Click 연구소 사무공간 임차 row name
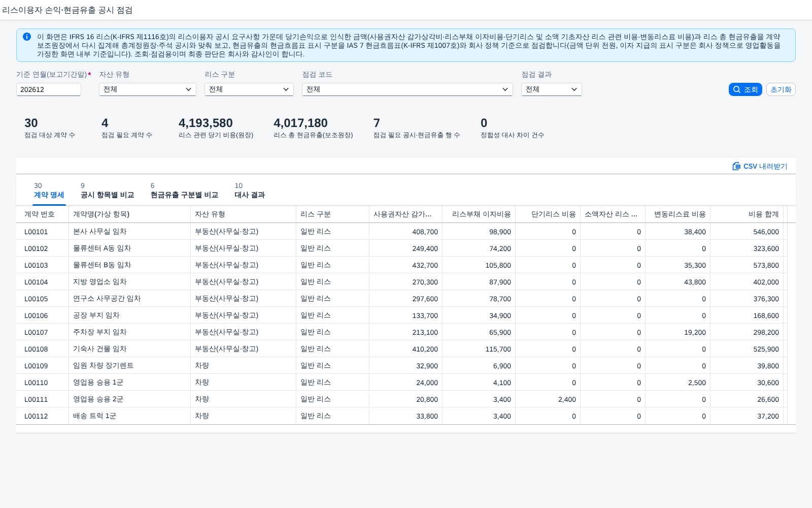Screen dimensions: 812x508 pos(107,299)
